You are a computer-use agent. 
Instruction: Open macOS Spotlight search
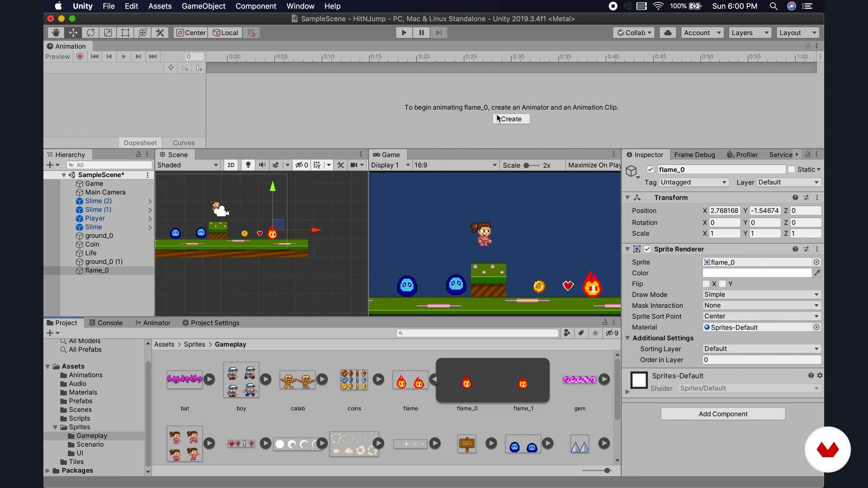pyautogui.click(x=774, y=6)
